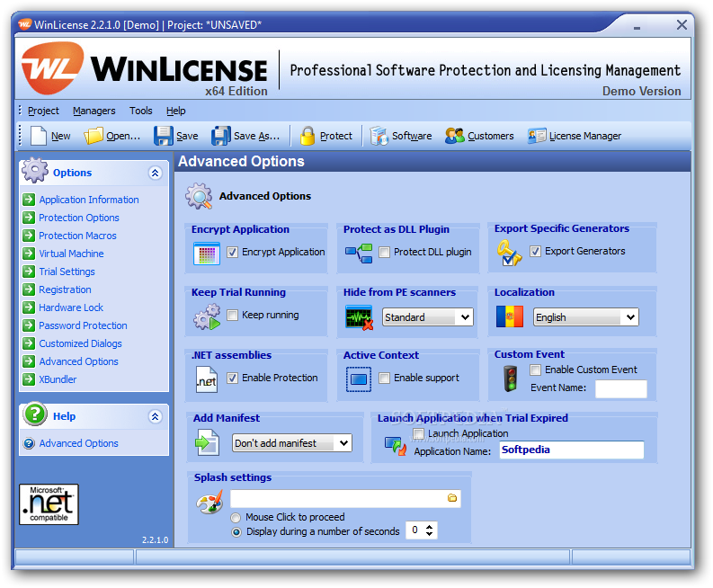Open the Protection Macros page
The image size is (713, 588).
(77, 236)
